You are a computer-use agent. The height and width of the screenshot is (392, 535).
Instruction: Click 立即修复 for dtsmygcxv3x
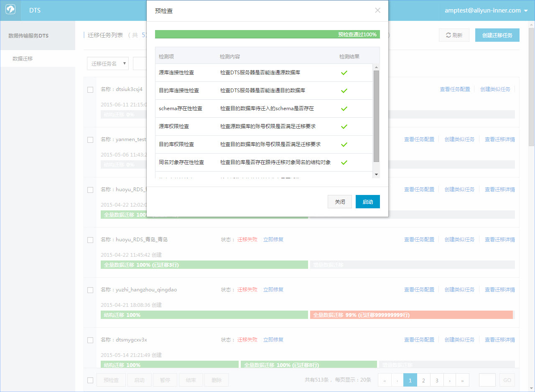point(273,340)
